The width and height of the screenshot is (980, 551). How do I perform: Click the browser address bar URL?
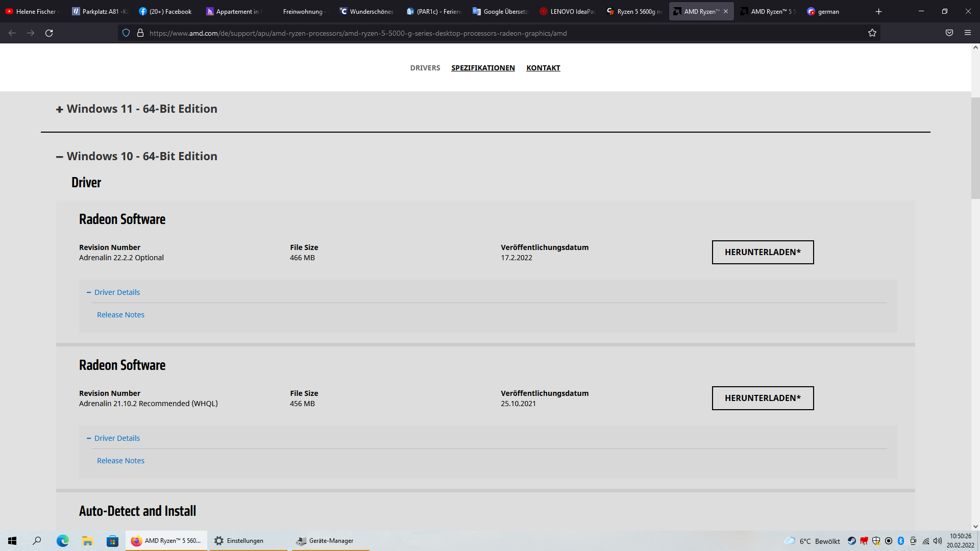tap(357, 33)
